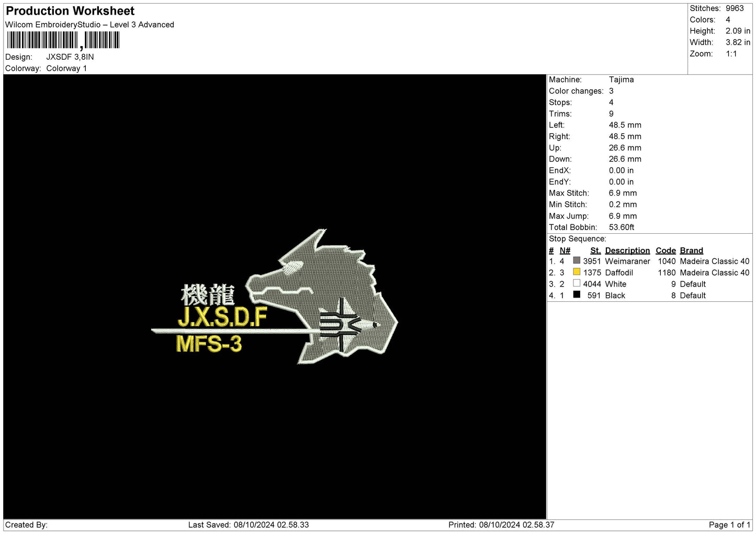Click the Min Stitch value 0.2 mm
756x534 pixels.
623,204
